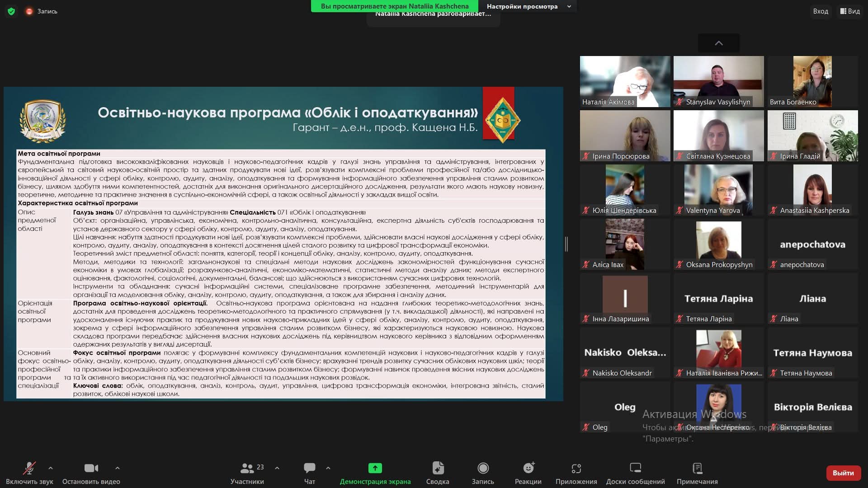Click the Вход sign-in button
Screen dimensions: 868x488
pos(820,11)
